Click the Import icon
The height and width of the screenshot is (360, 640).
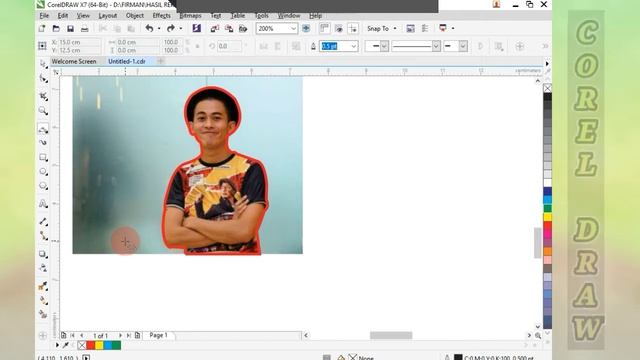pos(215,28)
